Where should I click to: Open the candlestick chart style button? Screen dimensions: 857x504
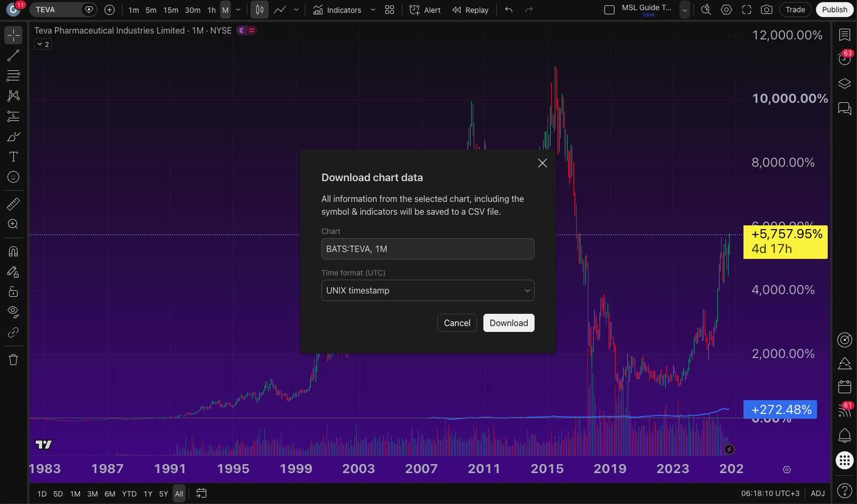point(259,10)
